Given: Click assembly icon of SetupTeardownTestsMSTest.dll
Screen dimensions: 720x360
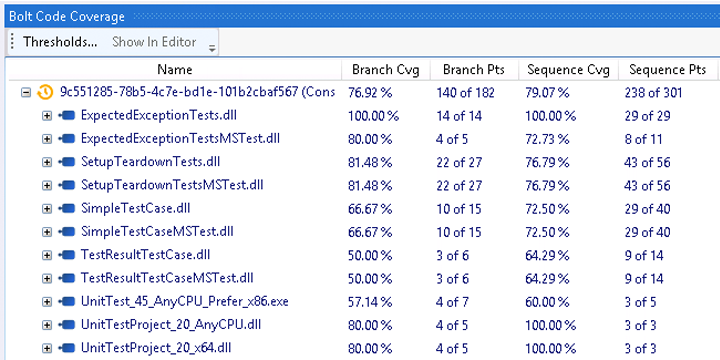Looking at the screenshot, I should tap(67, 186).
